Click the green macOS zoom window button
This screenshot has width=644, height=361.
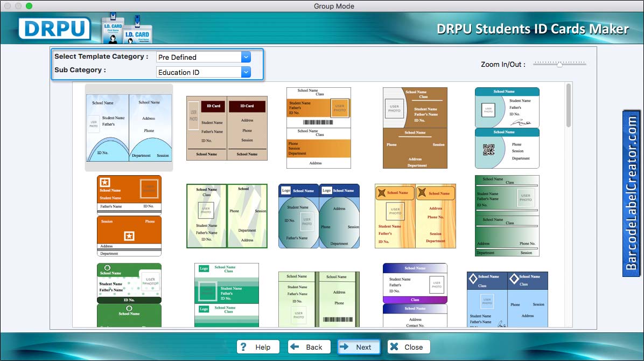29,6
